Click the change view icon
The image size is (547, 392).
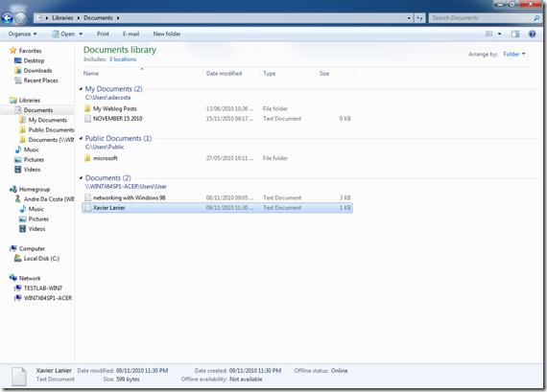[x=489, y=34]
